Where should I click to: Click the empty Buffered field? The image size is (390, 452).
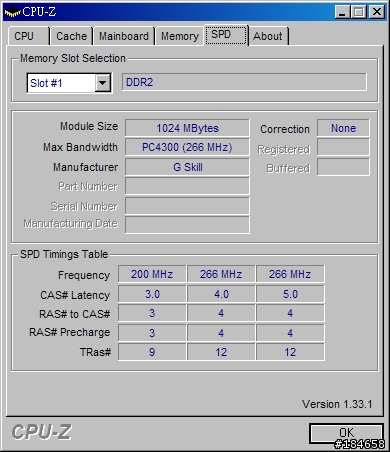[343, 167]
